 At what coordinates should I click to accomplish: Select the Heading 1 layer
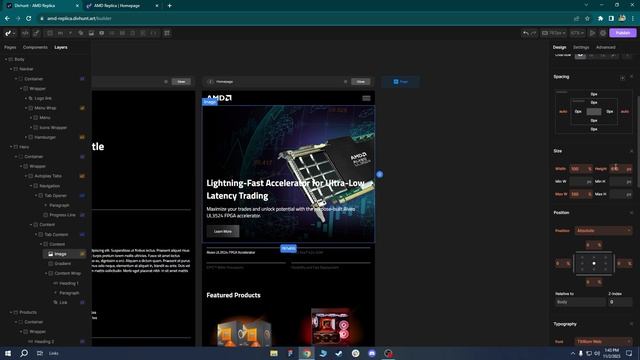click(69, 283)
